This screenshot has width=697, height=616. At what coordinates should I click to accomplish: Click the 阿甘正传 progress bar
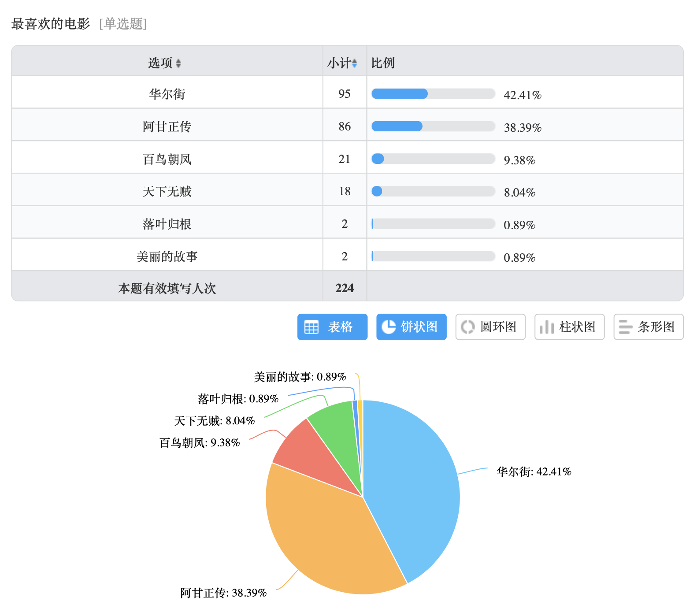click(434, 126)
